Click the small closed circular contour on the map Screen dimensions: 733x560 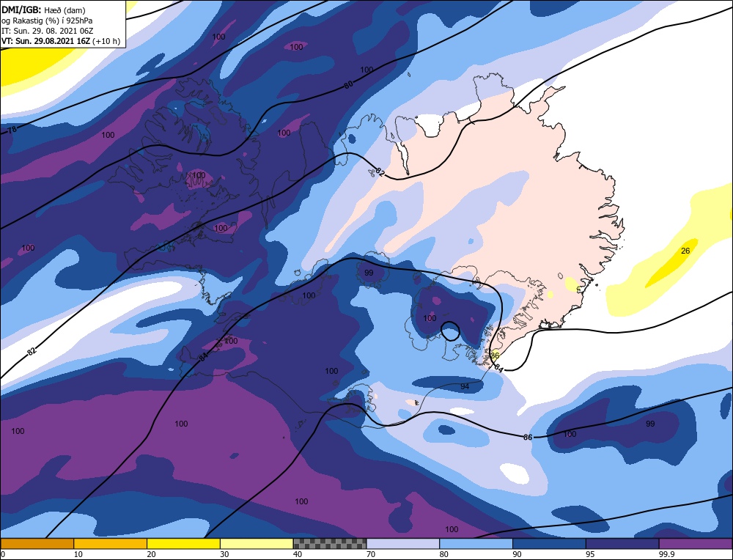coord(451,331)
